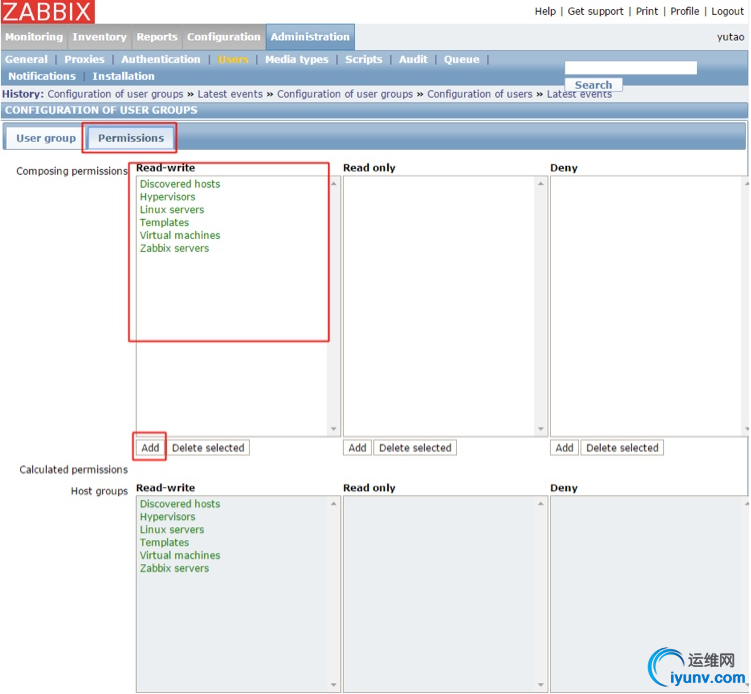Open the Reports menu
The height and width of the screenshot is (694, 751).
157,37
